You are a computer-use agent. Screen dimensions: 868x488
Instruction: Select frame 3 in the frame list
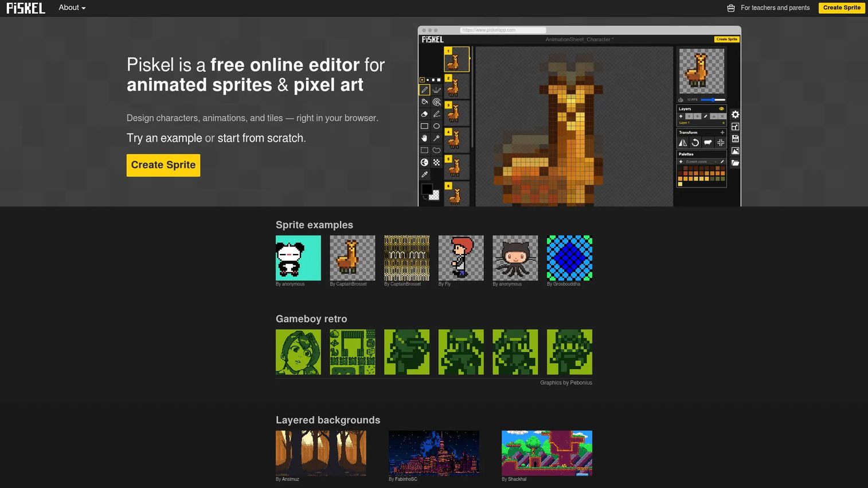tap(456, 114)
